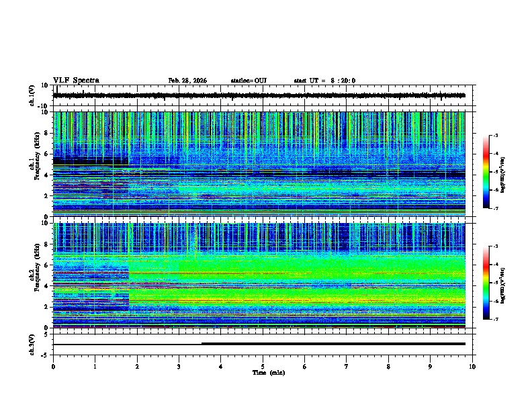Click the ch.2 frequency tick label "8"
This screenshot has height=411, width=532.
(x=48, y=244)
